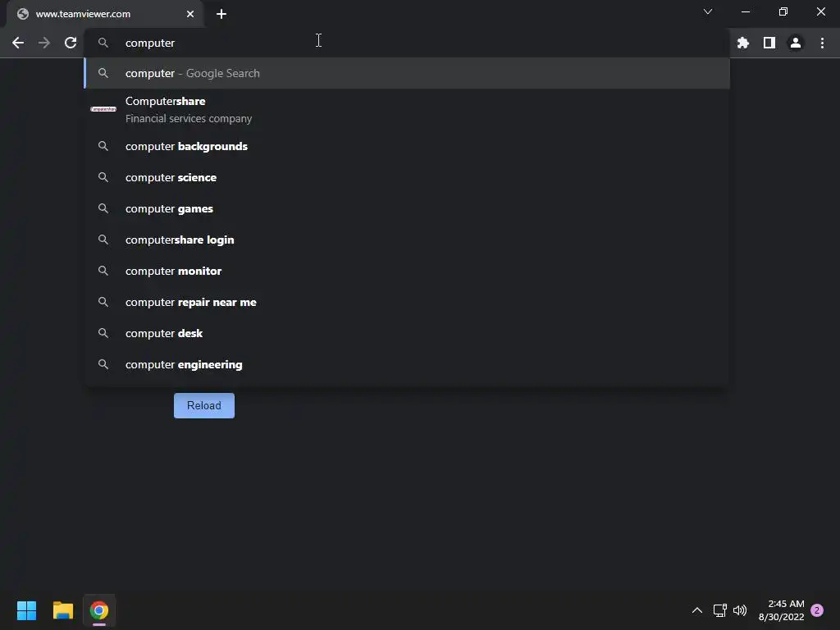Click the Chrome taskbar icon
This screenshot has height=630, width=840.
click(x=99, y=610)
